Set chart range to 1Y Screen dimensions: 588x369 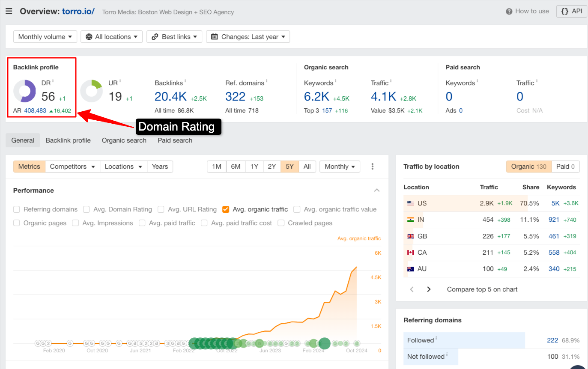[254, 167]
